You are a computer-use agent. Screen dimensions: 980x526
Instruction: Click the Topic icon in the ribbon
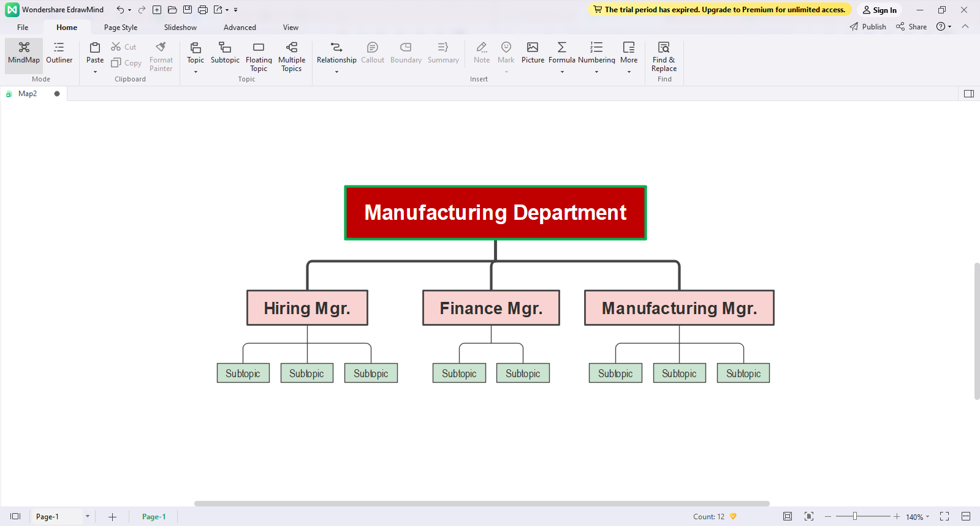click(196, 47)
